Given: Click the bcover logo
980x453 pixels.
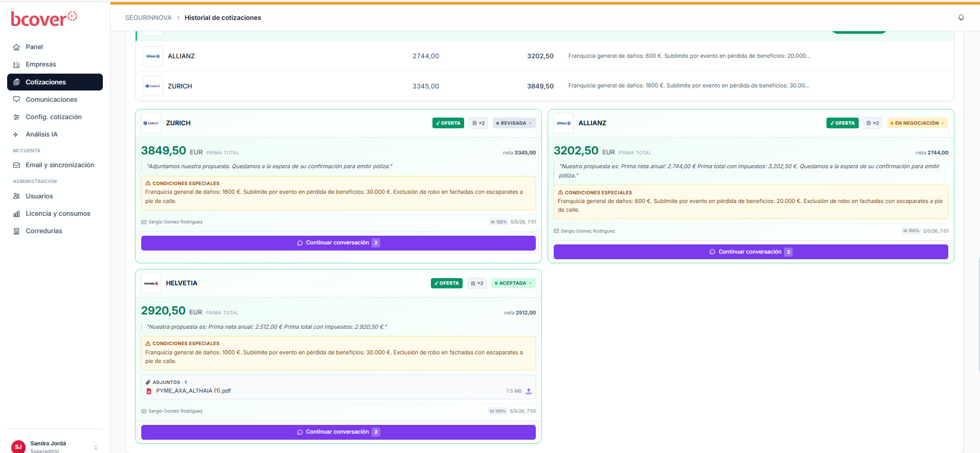Looking at the screenshot, I should pos(44,18).
